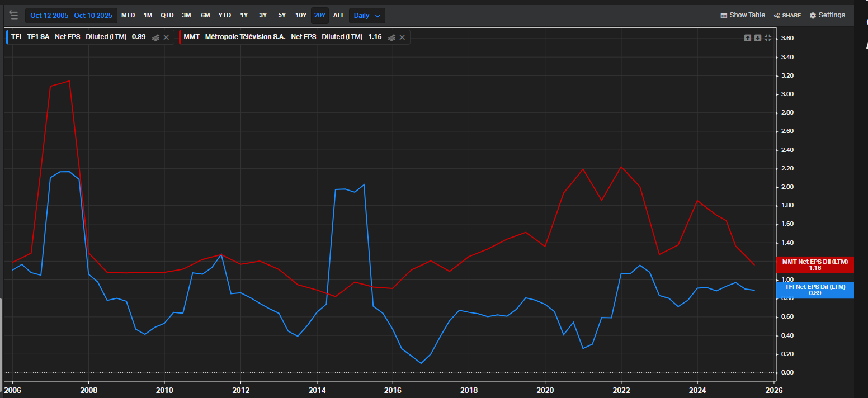
Task: Open the date range picker Oct 12 2005
Action: [x=71, y=16]
